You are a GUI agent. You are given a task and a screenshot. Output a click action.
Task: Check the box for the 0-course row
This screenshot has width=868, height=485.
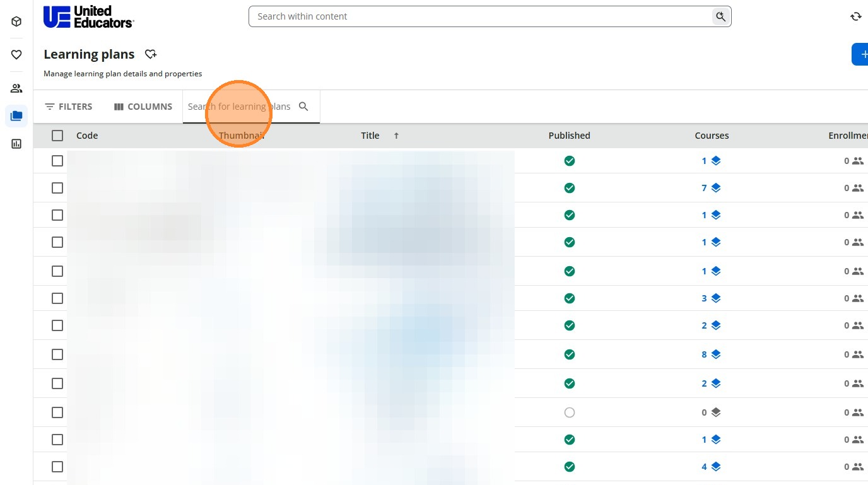tap(57, 412)
